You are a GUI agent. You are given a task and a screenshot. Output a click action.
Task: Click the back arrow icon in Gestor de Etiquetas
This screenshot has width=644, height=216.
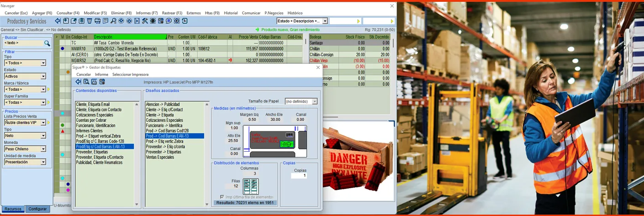pyautogui.click(x=78, y=82)
